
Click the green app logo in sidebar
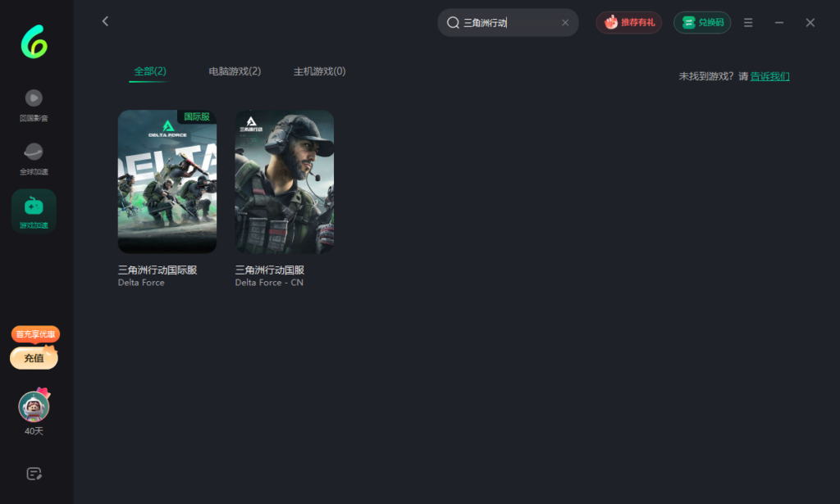(34, 41)
